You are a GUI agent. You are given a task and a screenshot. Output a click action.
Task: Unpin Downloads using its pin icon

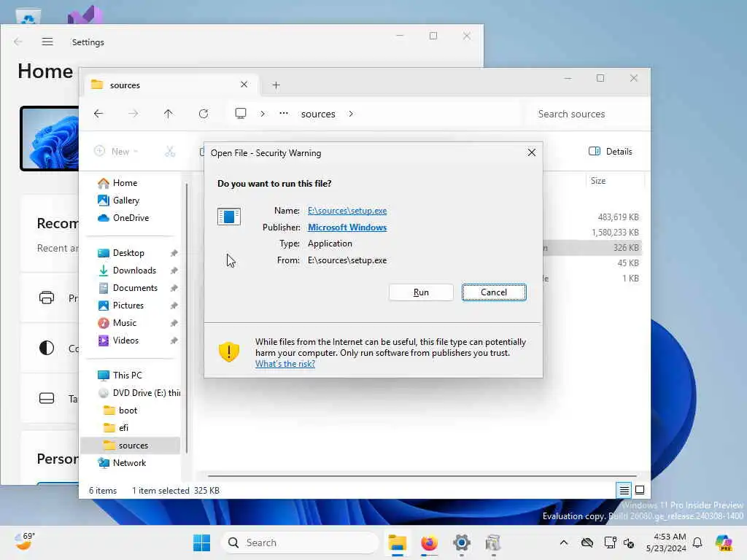coord(174,271)
